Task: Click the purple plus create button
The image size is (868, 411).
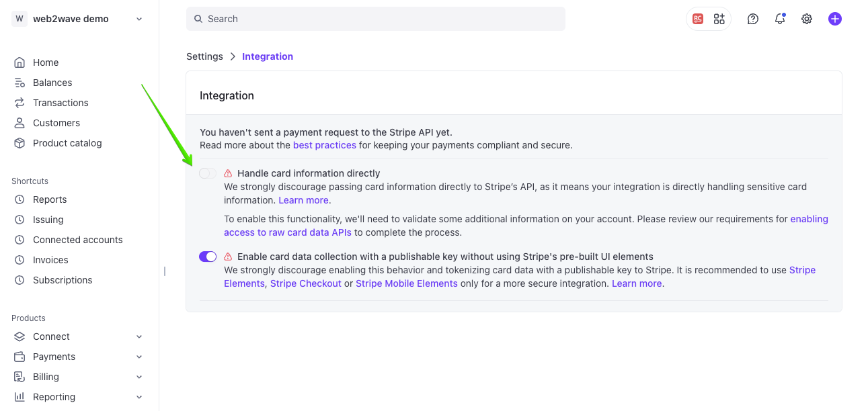Action: [835, 19]
